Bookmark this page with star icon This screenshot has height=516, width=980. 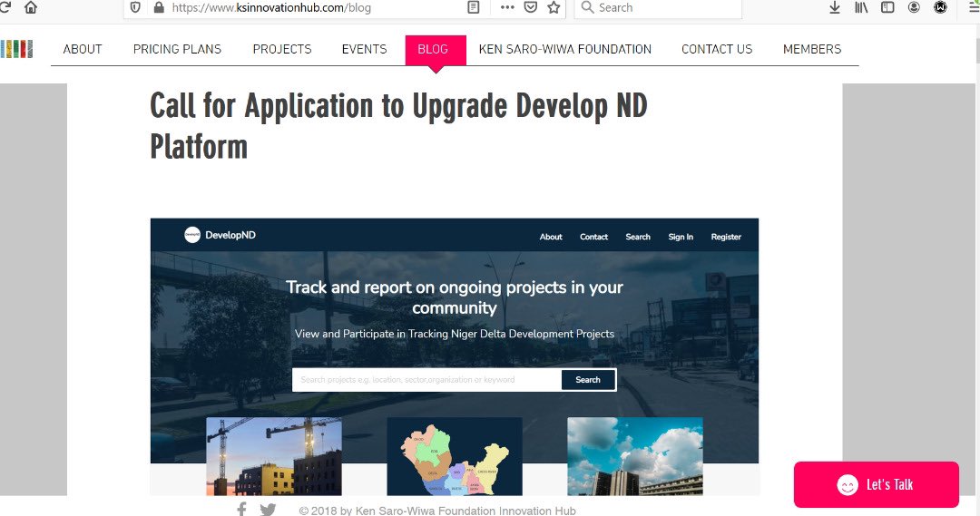tap(554, 7)
